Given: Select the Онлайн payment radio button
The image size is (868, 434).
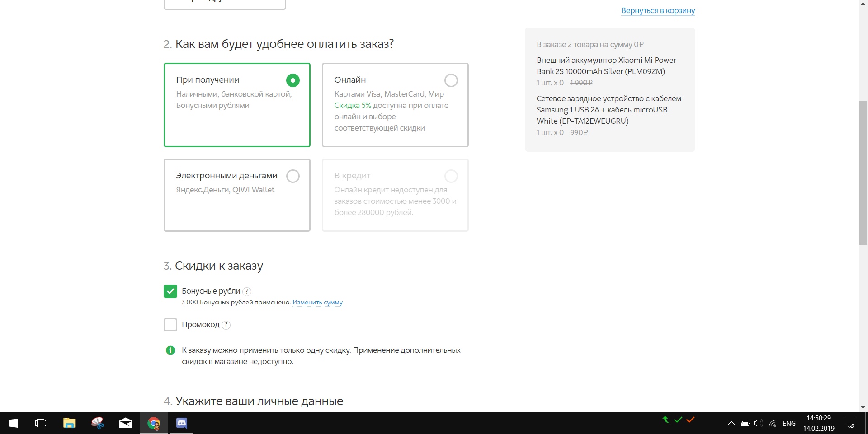Looking at the screenshot, I should tap(451, 80).
